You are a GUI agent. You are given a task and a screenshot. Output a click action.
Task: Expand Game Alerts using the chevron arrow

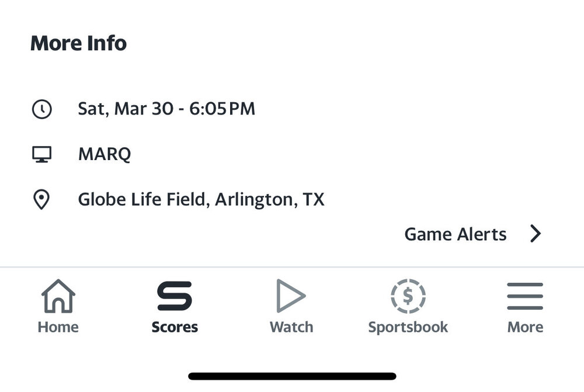point(536,234)
